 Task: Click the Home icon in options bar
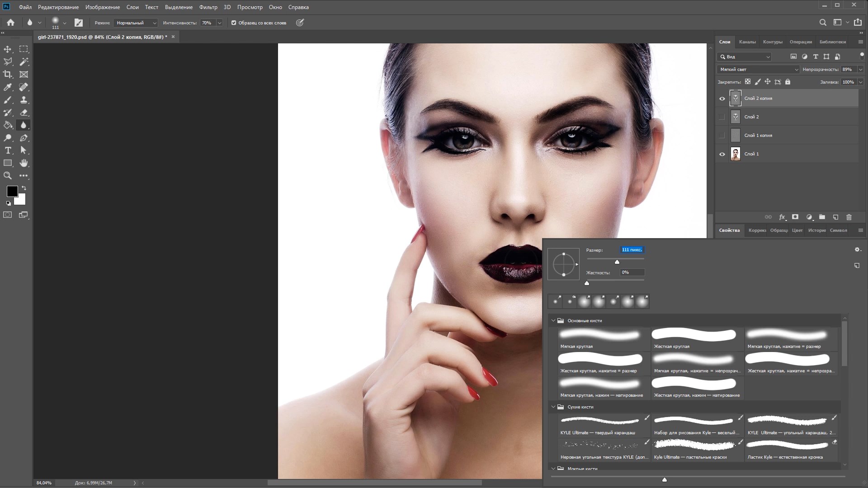(x=10, y=23)
